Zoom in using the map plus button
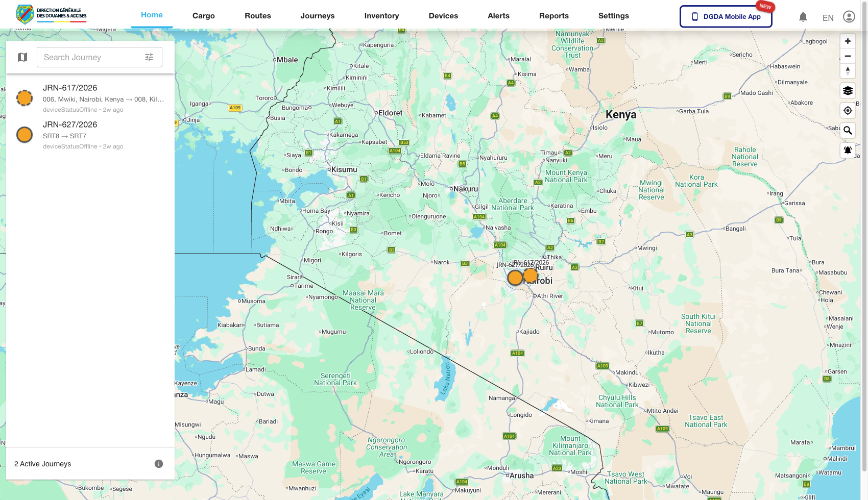868x500 pixels. coord(848,41)
